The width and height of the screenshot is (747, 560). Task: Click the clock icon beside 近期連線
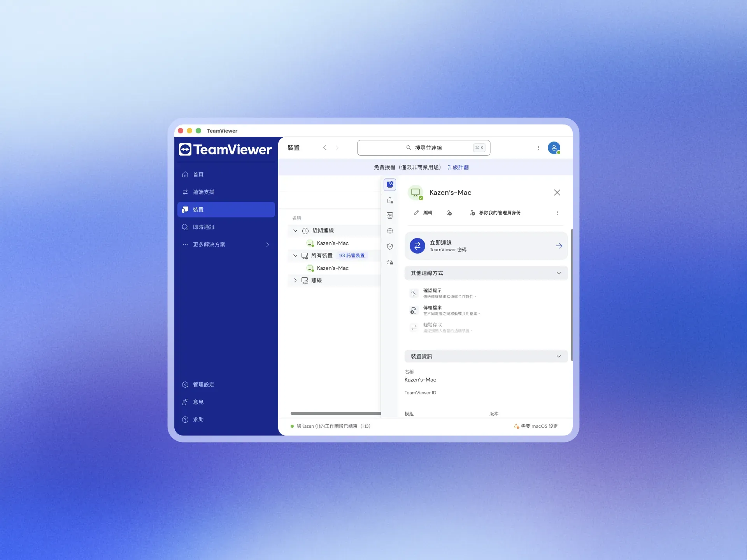pos(305,231)
